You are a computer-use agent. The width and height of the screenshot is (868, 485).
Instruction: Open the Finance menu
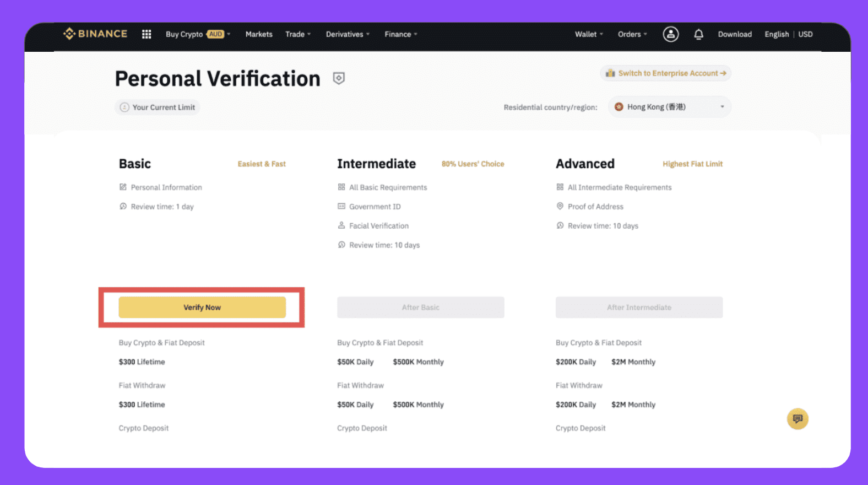401,34
